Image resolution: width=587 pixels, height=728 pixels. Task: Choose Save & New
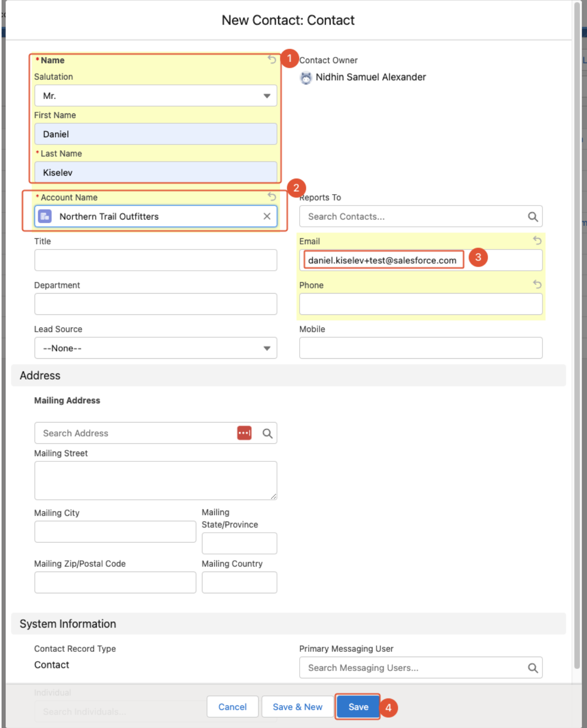click(297, 707)
